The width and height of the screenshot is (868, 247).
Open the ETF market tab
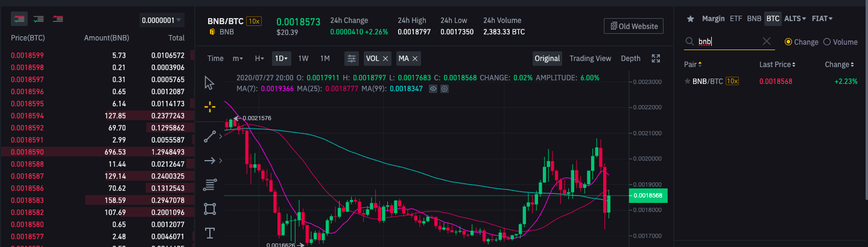736,19
